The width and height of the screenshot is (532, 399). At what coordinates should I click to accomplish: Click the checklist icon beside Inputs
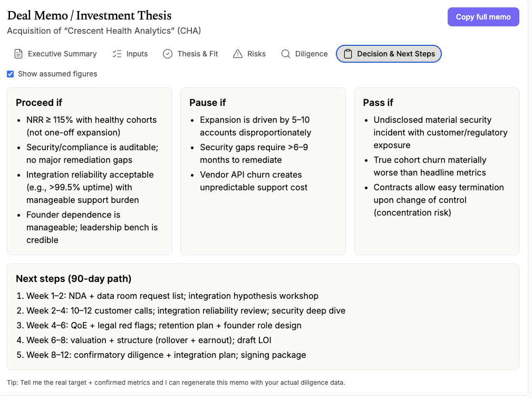(117, 54)
